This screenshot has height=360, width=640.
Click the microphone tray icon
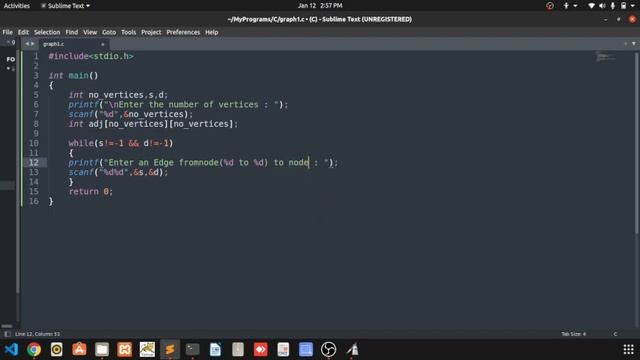pos(613,6)
